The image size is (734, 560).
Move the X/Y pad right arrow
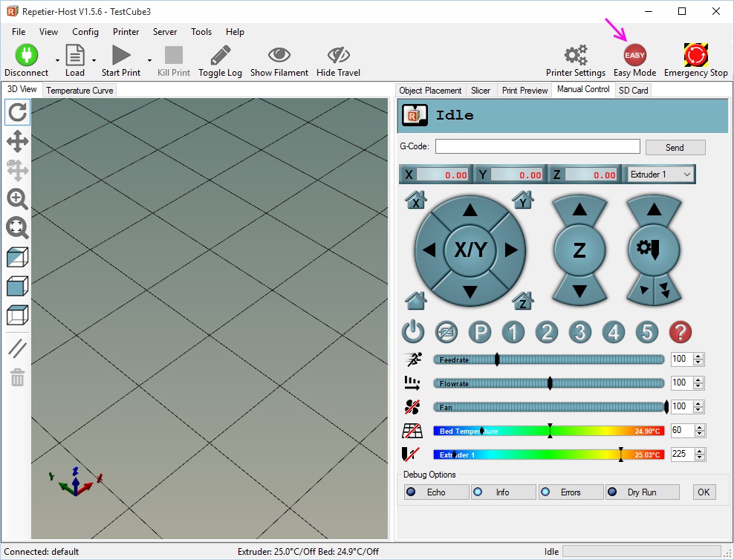(511, 250)
